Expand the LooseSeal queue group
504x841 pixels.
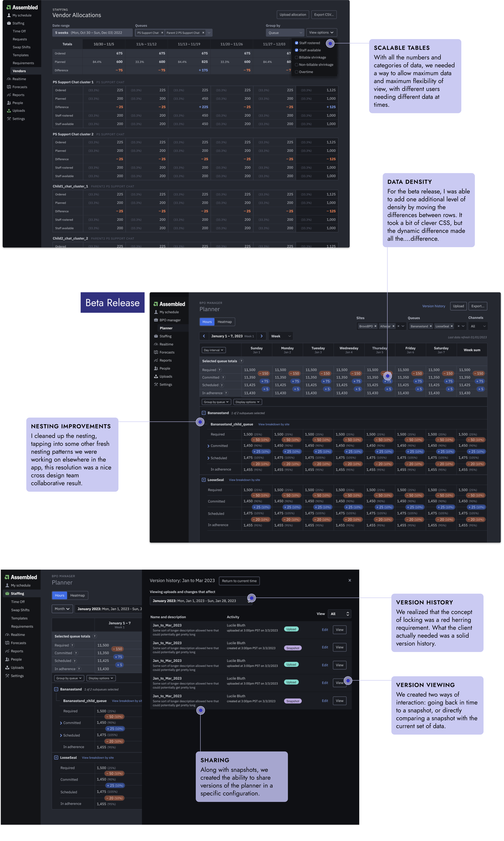[204, 480]
